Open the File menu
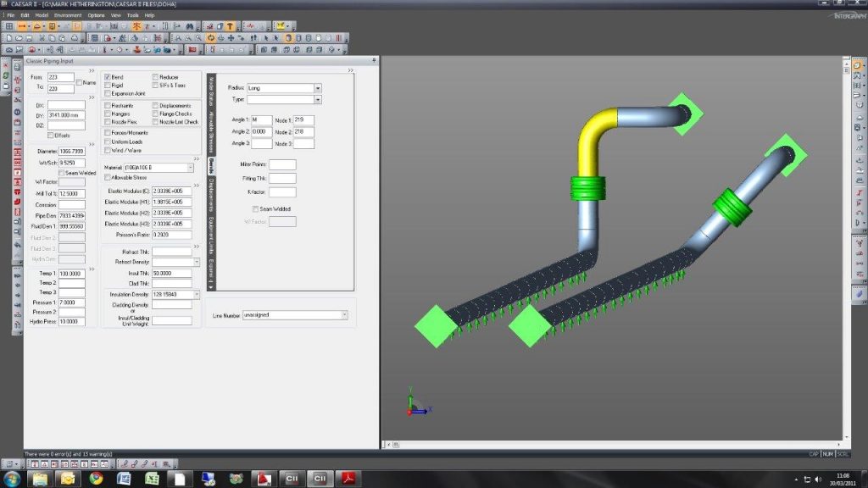The width and height of the screenshot is (868, 488). [10, 15]
